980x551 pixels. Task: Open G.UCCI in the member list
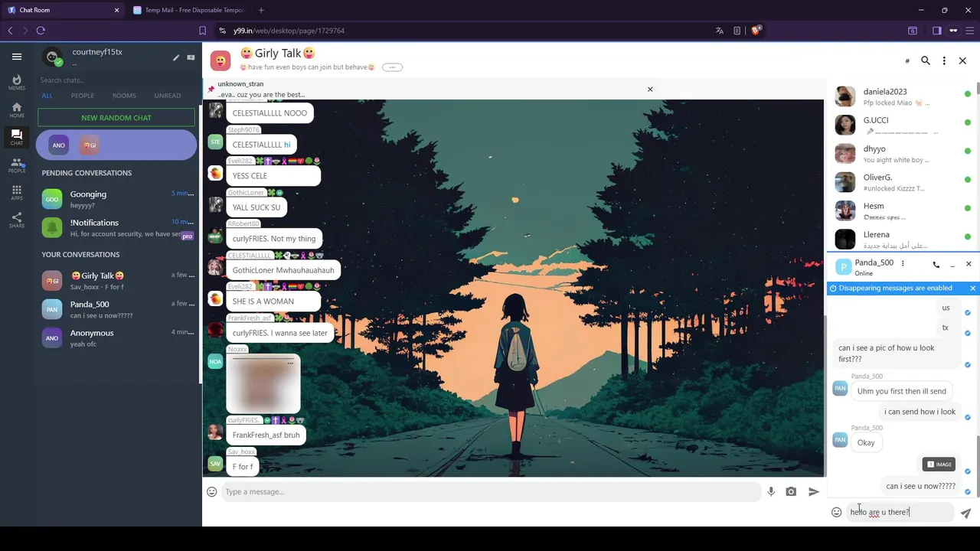(x=903, y=125)
